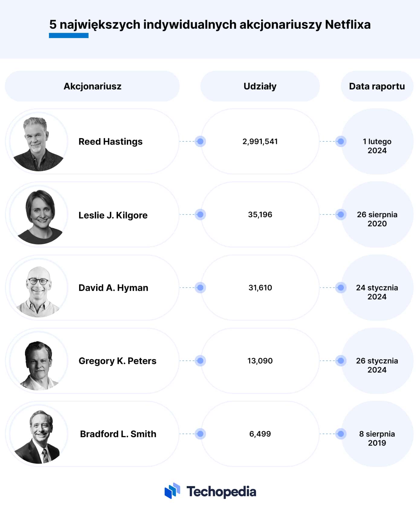Image resolution: width=420 pixels, height=513 pixels.
Task: Click Bradford L. Smith's portrait photo
Action: point(39,434)
